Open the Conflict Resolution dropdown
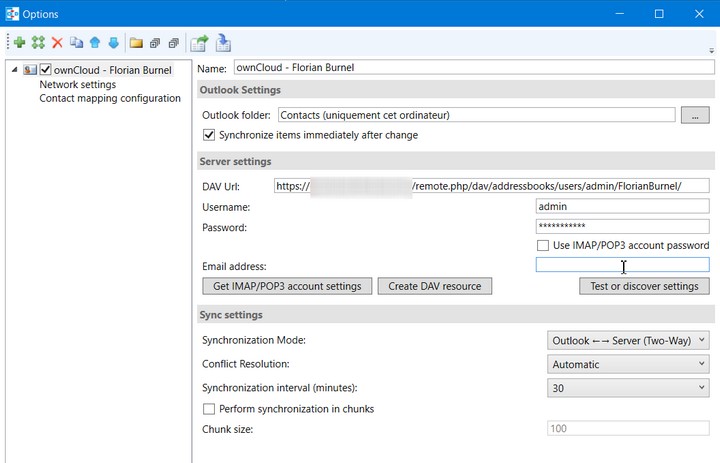720x463 pixels. (x=628, y=365)
